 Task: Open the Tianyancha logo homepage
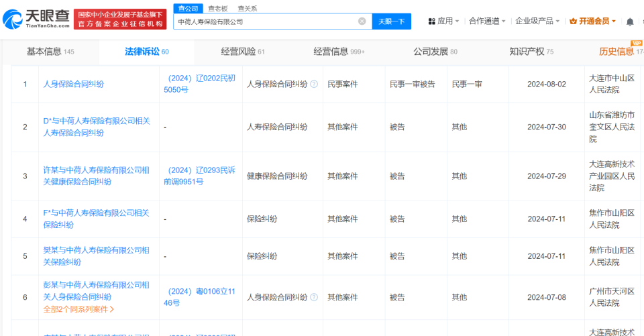point(36,19)
